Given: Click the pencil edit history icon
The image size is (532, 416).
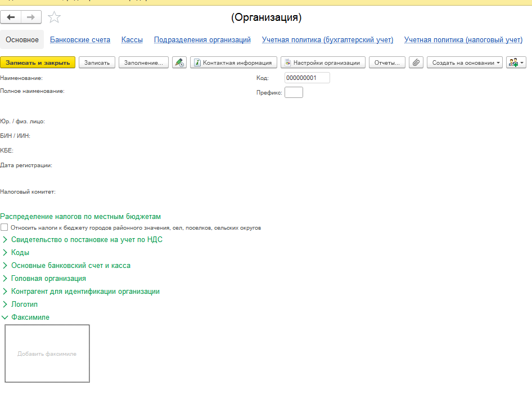Looking at the screenshot, I should 179,62.
